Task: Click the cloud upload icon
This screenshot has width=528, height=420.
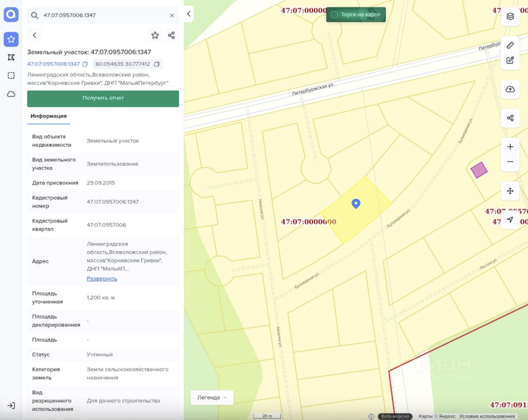Action: click(x=510, y=89)
